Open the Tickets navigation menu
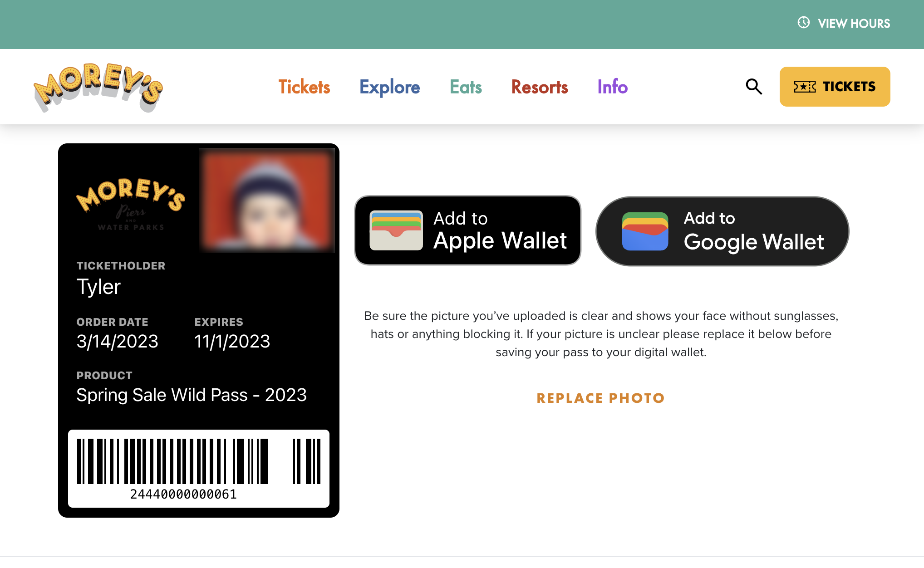 click(304, 87)
